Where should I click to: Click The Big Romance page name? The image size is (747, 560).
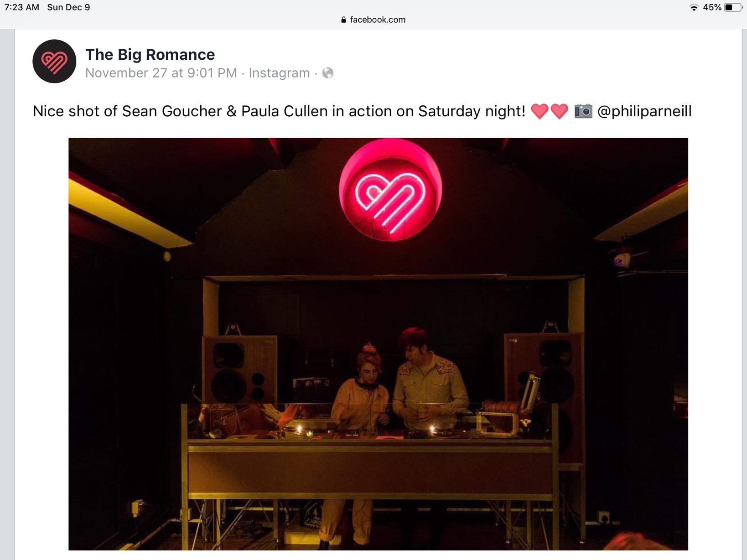[x=150, y=54]
